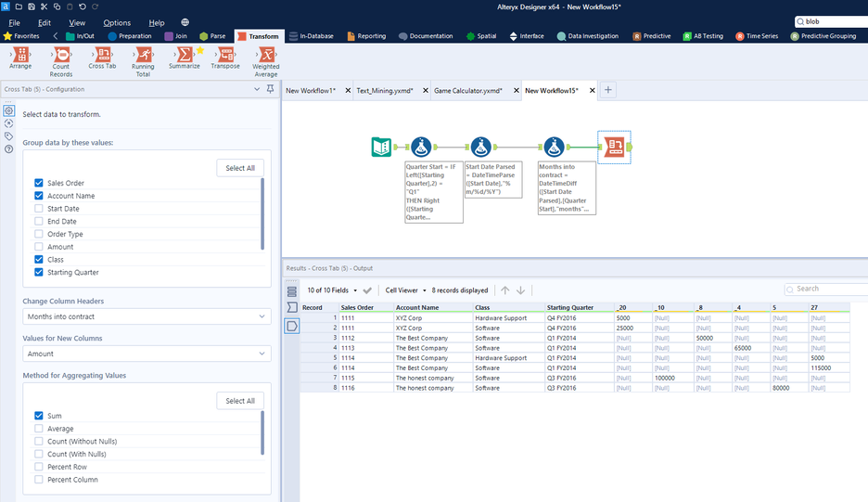
Task: Check the Start Date group field
Action: point(39,209)
